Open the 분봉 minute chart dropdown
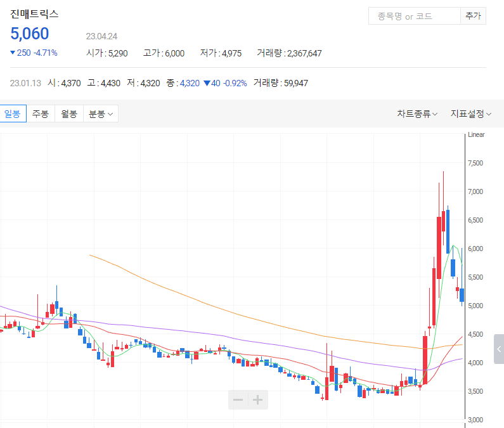This screenshot has width=504, height=428. pyautogui.click(x=101, y=113)
